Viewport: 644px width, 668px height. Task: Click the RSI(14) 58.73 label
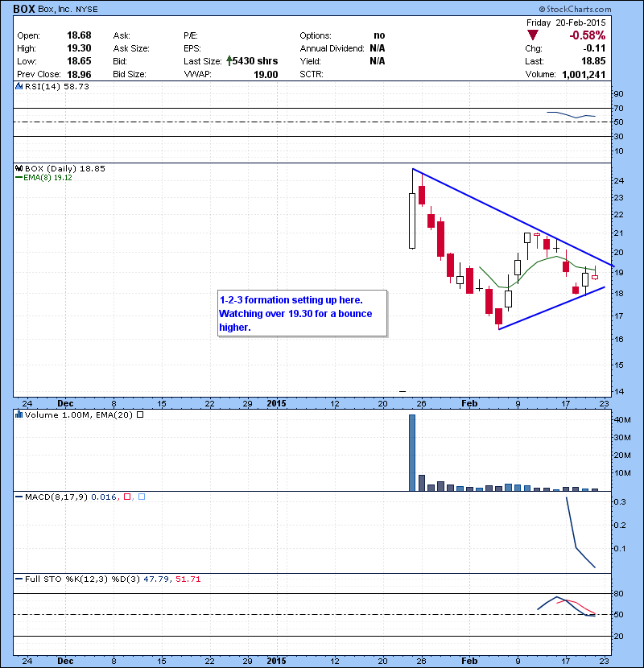(x=57, y=86)
